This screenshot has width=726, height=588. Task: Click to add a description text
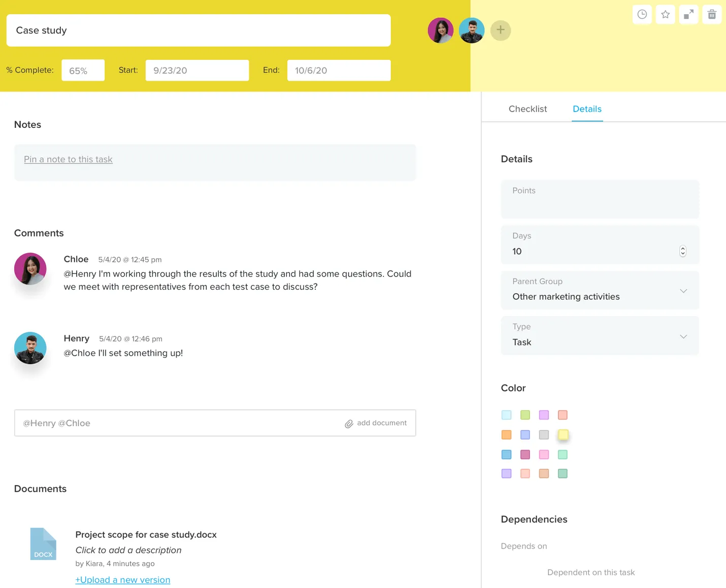[128, 550]
